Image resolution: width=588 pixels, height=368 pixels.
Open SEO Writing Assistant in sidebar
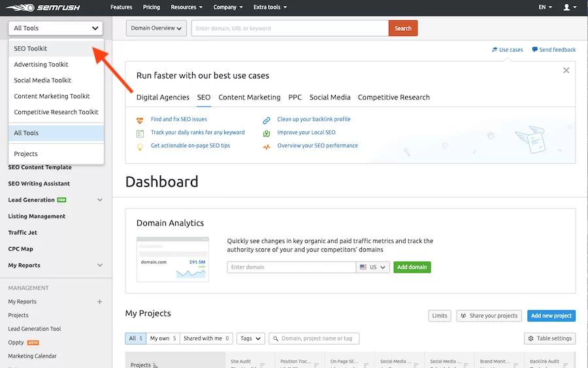click(39, 184)
